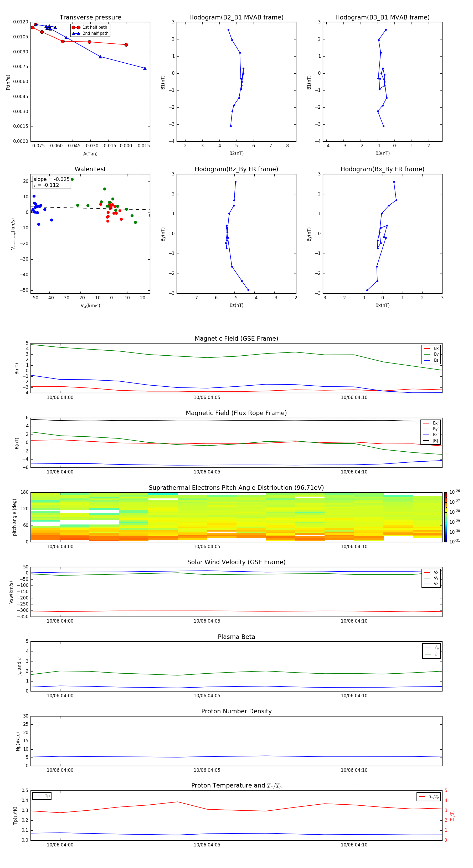473x868 pixels.
Task: Click the 'Bz(nT)' x-axis label
Action: point(236,305)
